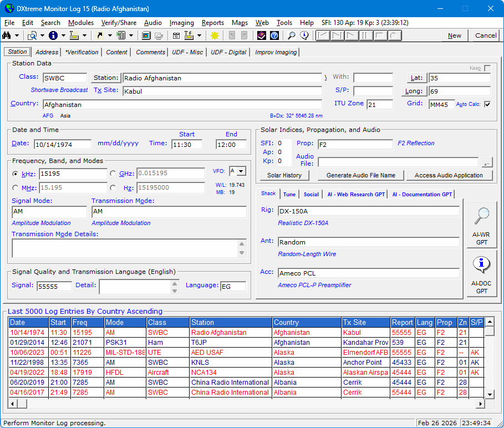Enable the Auto Calc checkbox
The width and height of the screenshot is (504, 428).
point(487,104)
